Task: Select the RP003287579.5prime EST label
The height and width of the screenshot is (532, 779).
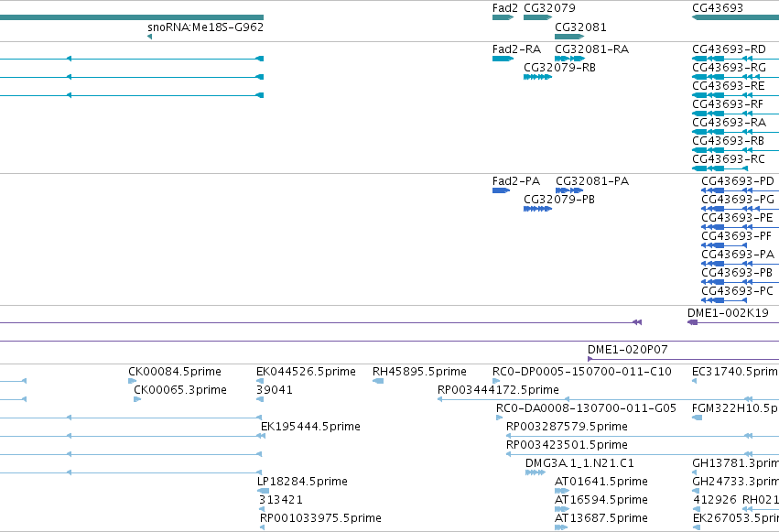Action: [567, 427]
